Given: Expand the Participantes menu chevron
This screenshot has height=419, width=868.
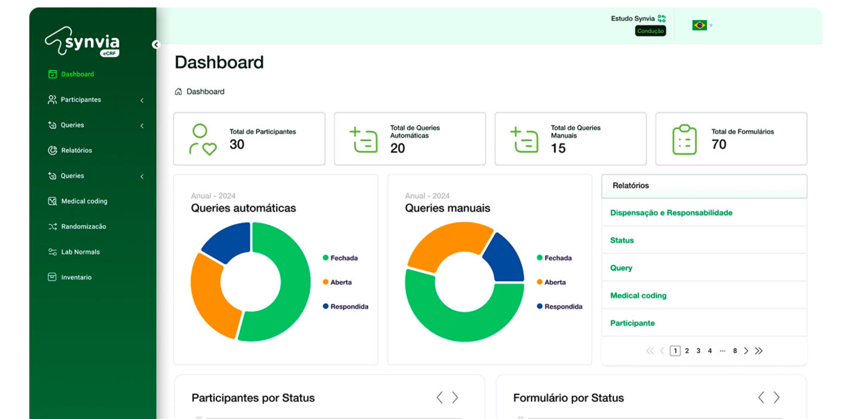Looking at the screenshot, I should click(142, 99).
